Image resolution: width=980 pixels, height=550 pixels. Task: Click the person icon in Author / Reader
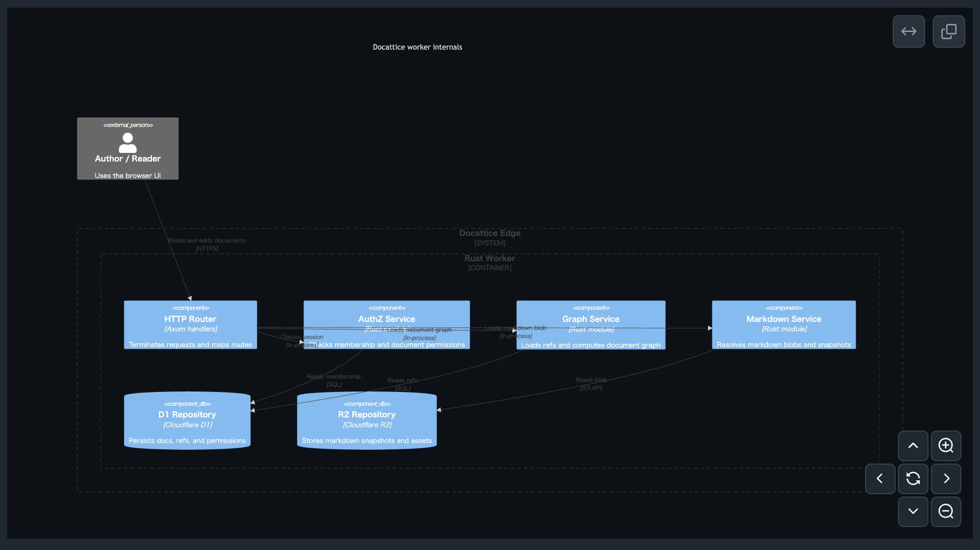click(x=127, y=142)
